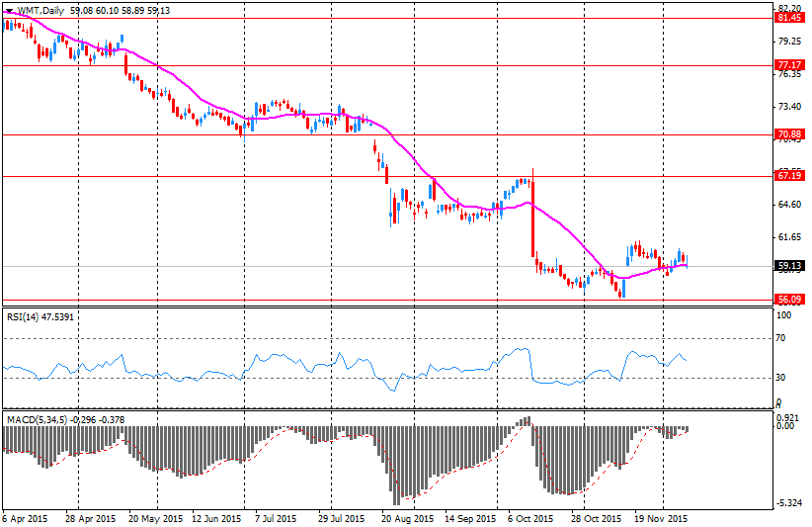The height and width of the screenshot is (527, 812).
Task: Click the 79.25 price axis value
Action: tap(789, 42)
